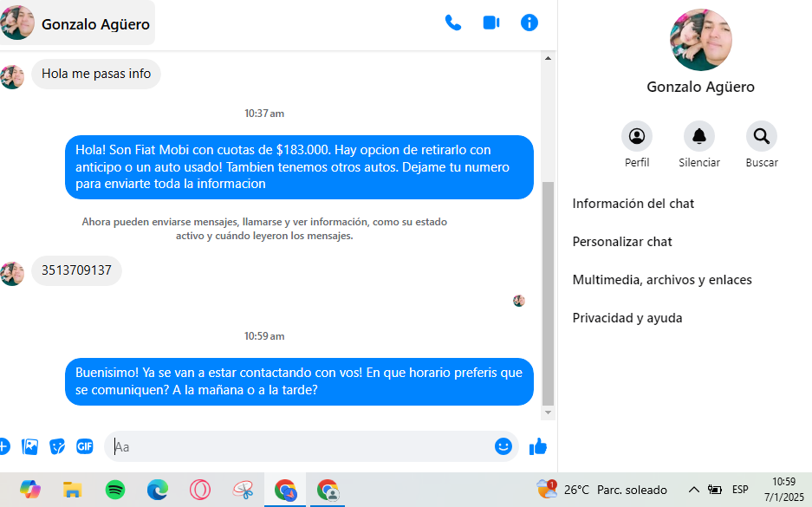Open emoji picker in message field

click(503, 446)
